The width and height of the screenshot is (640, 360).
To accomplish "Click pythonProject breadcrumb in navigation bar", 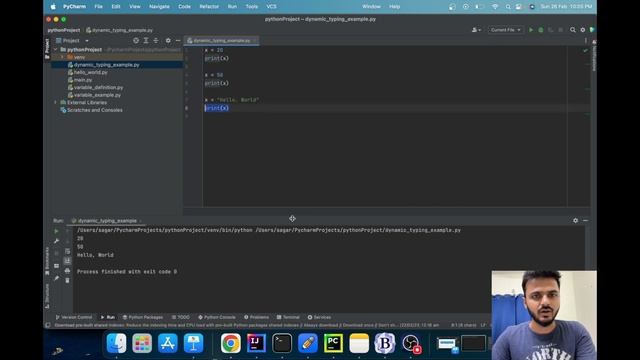I will 64,30.
